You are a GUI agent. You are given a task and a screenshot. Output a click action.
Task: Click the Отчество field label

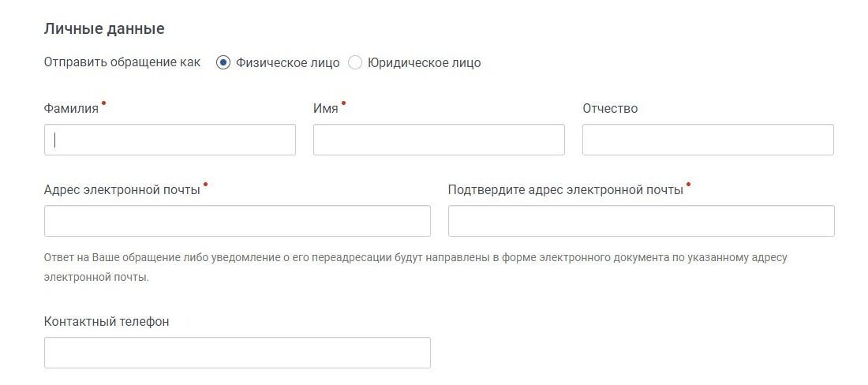click(x=610, y=108)
